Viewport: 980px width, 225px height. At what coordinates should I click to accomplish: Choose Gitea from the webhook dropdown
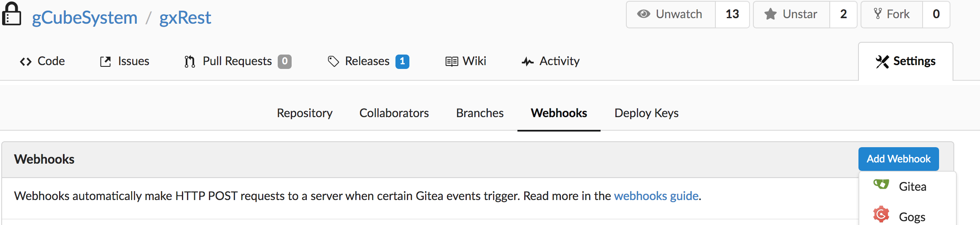pyautogui.click(x=907, y=187)
